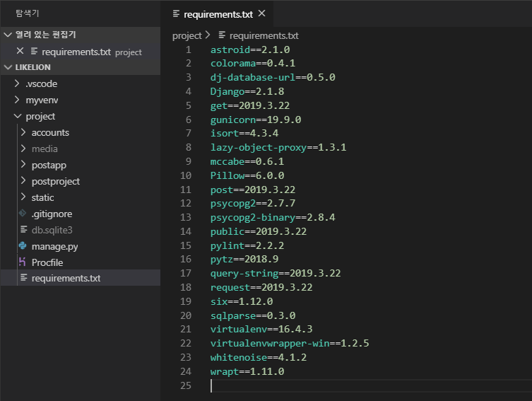The image size is (532, 401).
Task: Click line psycopg2-binary==2.8.4
Action: (x=273, y=217)
